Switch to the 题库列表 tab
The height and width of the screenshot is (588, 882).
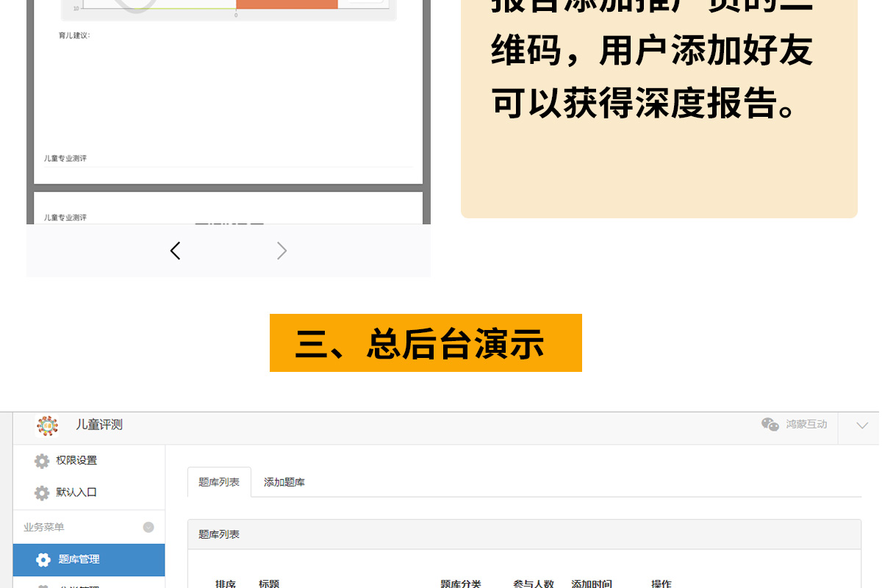click(219, 482)
